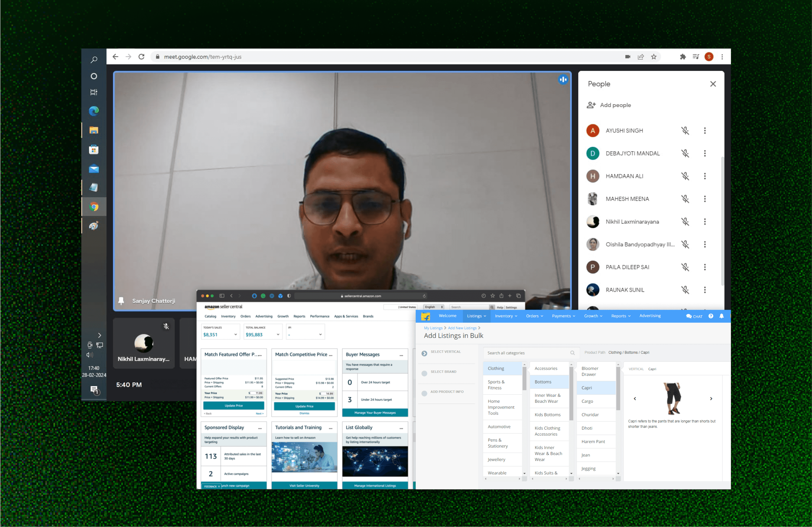The height and width of the screenshot is (527, 812).
Task: Open File Explorer from the taskbar
Action: (94, 131)
